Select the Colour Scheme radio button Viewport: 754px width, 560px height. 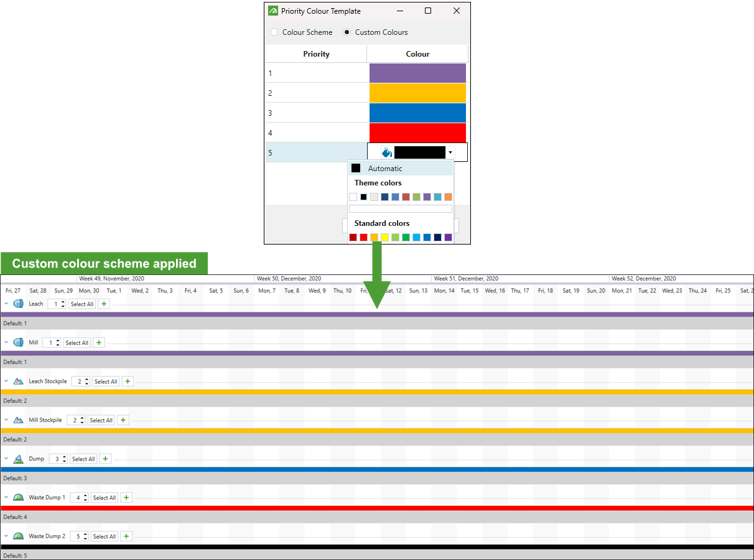274,32
